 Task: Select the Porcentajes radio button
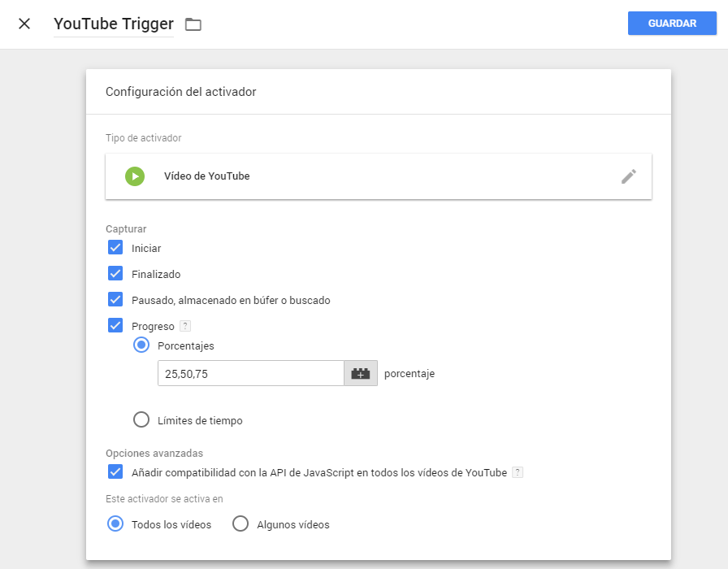pyautogui.click(x=141, y=345)
